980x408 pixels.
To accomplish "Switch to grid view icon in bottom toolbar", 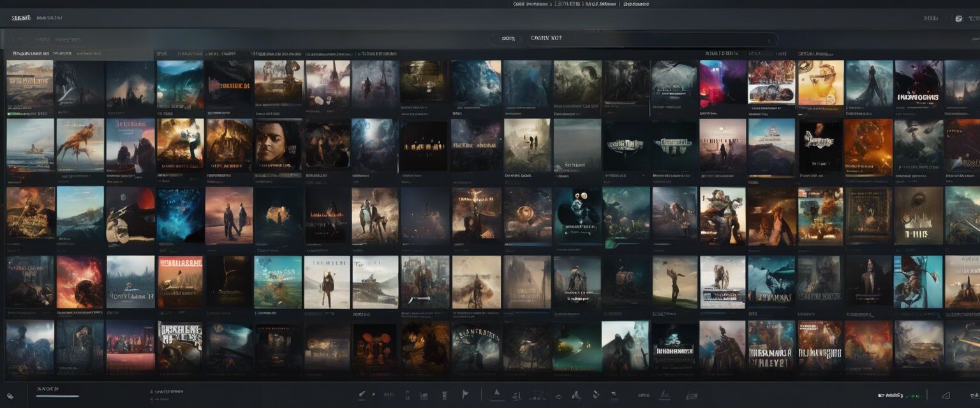I will point(423,396).
